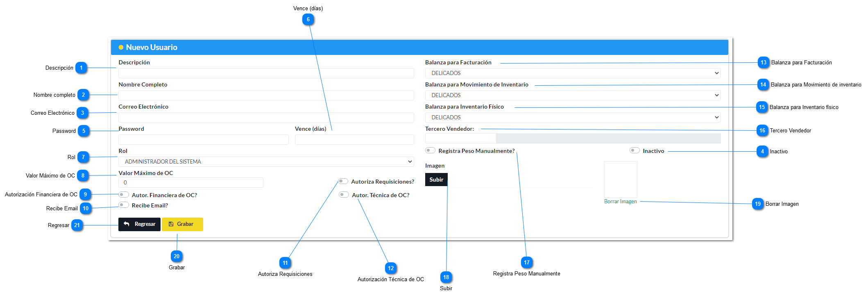868x298 pixels.
Task: Click the Regresar button
Action: tap(139, 224)
